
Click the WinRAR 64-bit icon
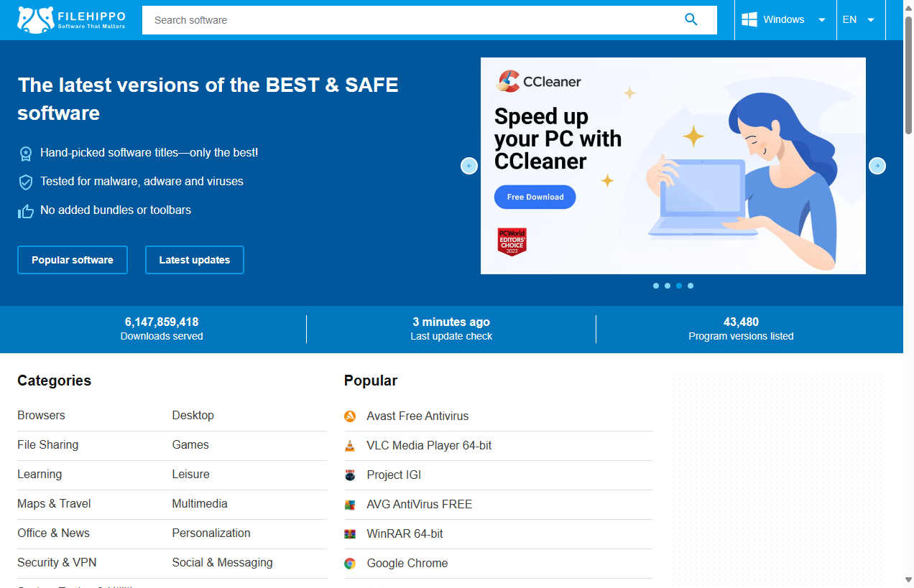click(x=350, y=534)
